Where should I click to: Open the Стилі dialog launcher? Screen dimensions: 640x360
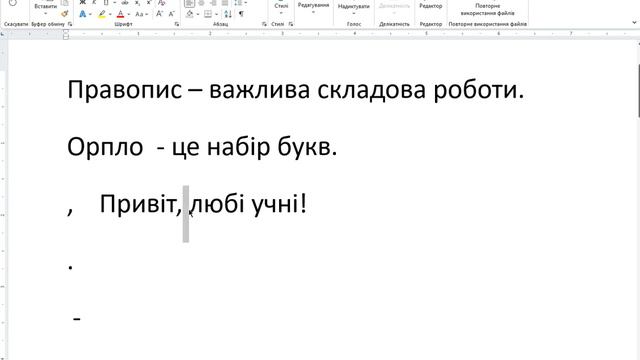point(290,24)
